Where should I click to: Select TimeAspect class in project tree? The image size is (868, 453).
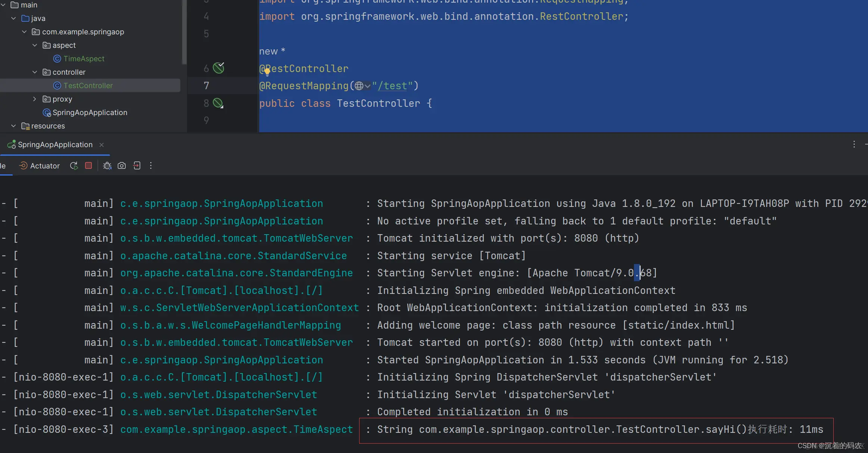[84, 59]
